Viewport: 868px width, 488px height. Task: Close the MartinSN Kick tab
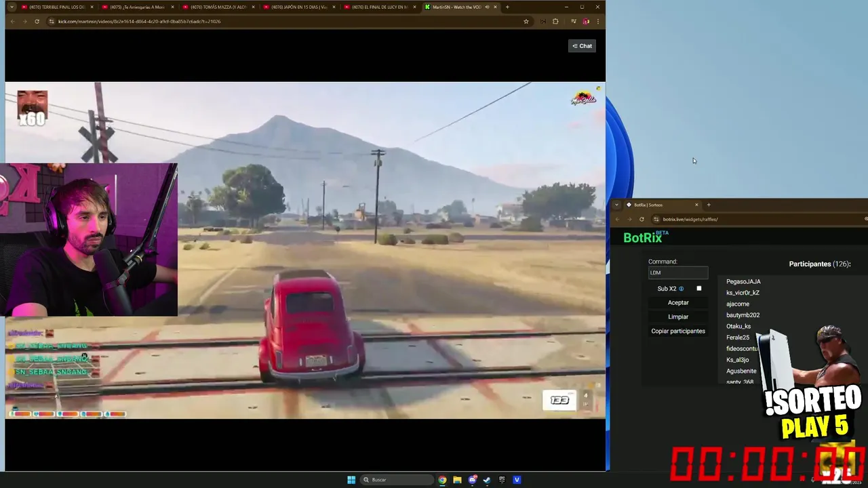496,7
